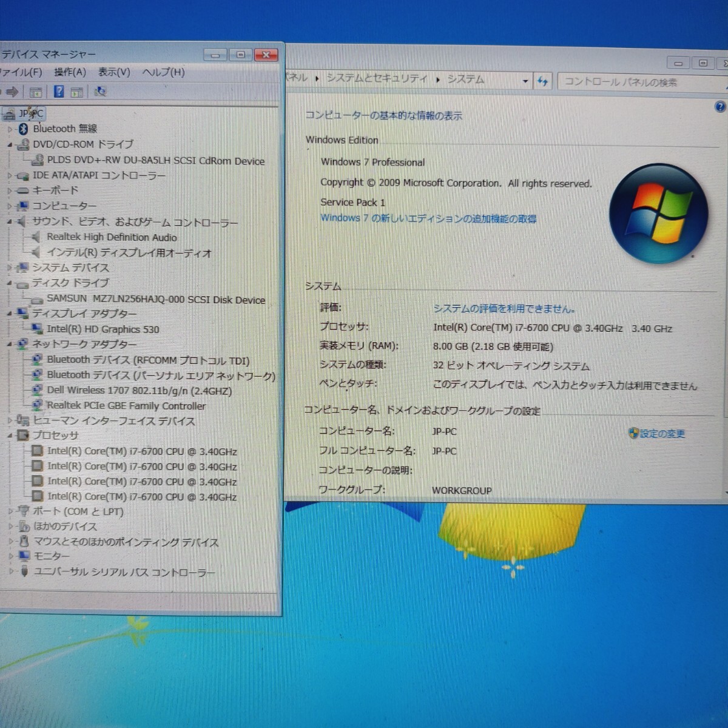Viewport: 728px width, 728px height.
Task: Select the Bluetooth 無線 device icon
Action: click(24, 129)
